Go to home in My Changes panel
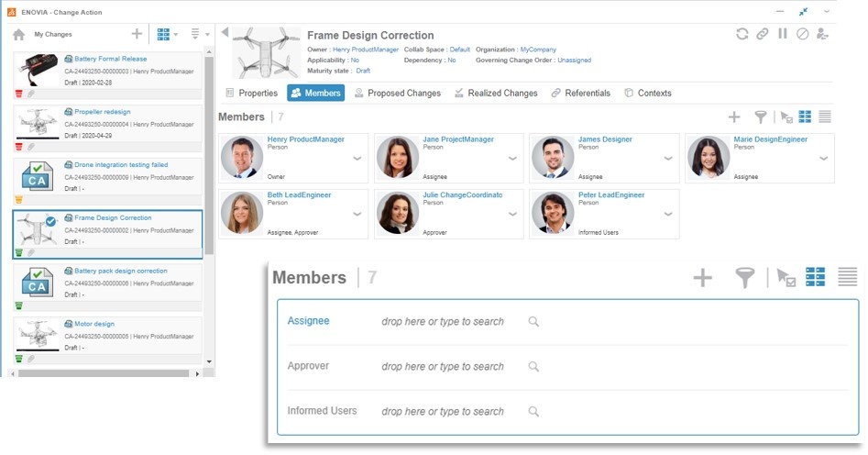 coord(18,35)
